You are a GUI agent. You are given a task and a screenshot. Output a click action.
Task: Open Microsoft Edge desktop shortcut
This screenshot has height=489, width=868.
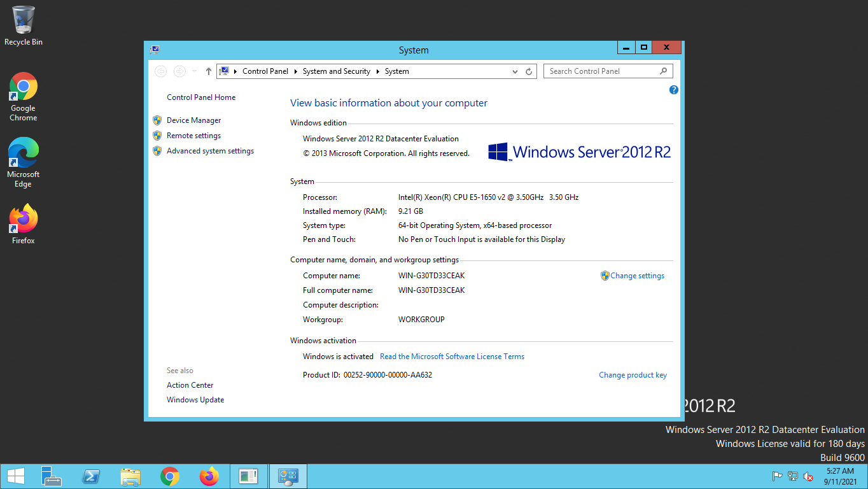[24, 162]
